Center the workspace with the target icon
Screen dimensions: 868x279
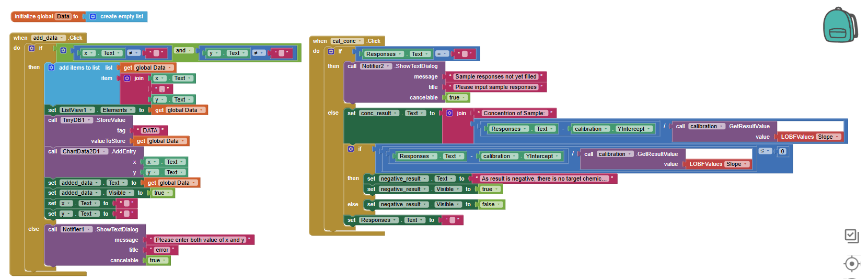pos(852,263)
